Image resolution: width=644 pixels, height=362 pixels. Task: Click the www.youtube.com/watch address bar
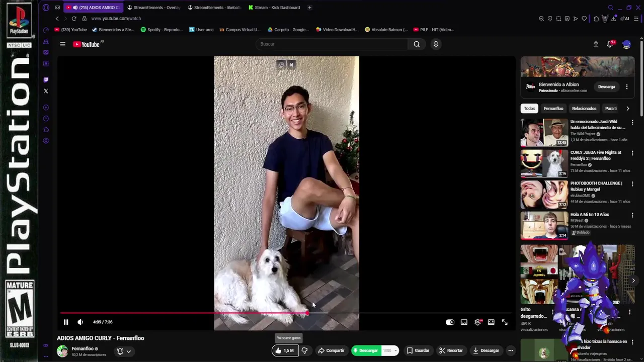pos(116,19)
